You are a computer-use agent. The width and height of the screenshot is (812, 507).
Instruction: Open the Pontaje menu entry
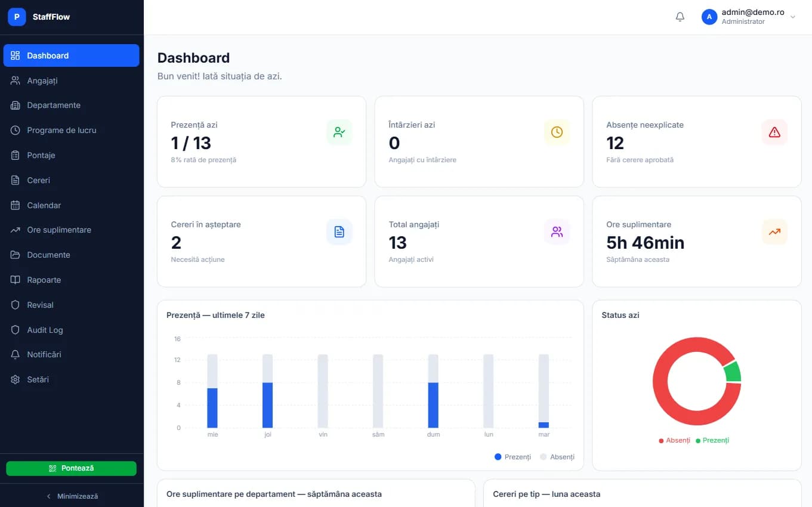click(72, 155)
